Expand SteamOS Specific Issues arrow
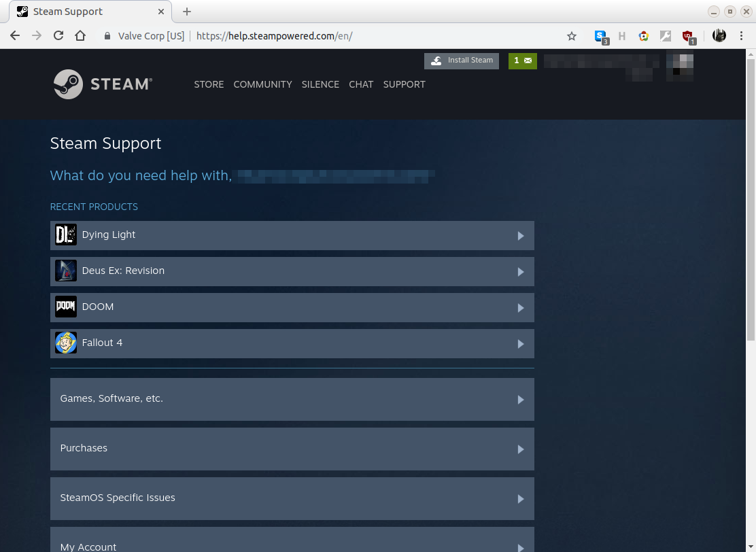 (x=521, y=499)
